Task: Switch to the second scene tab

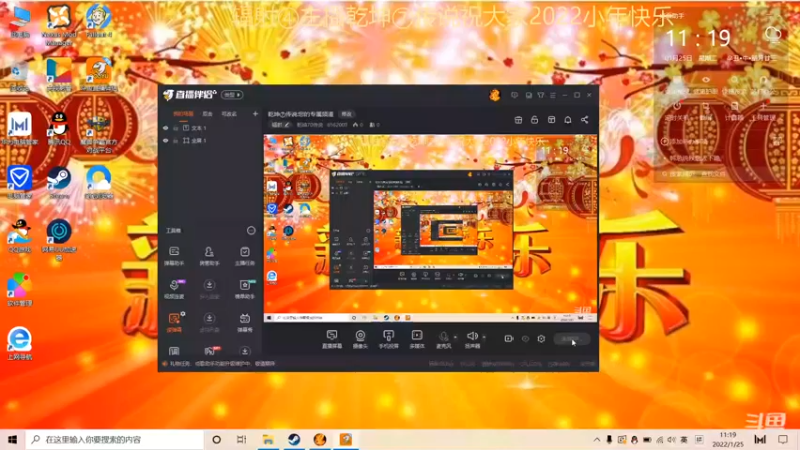Action: tap(207, 114)
